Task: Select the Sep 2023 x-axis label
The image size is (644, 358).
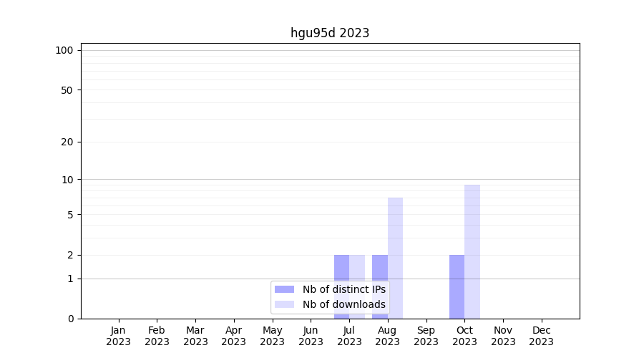Action: [426, 336]
